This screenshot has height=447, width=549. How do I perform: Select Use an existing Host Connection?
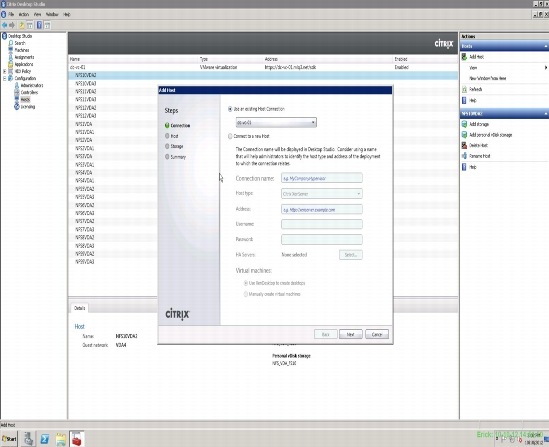point(230,109)
